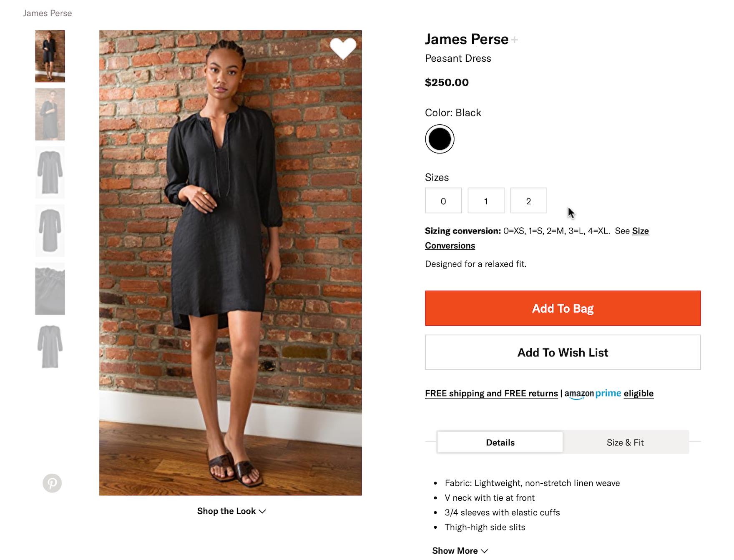
Task: View the fabric close-up thumbnail
Action: pos(50,289)
